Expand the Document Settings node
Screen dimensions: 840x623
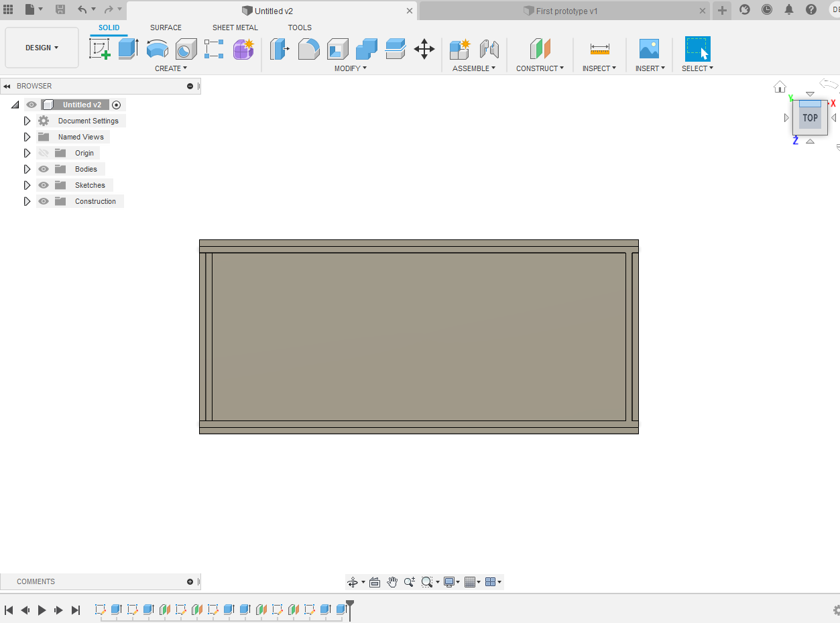click(x=27, y=121)
